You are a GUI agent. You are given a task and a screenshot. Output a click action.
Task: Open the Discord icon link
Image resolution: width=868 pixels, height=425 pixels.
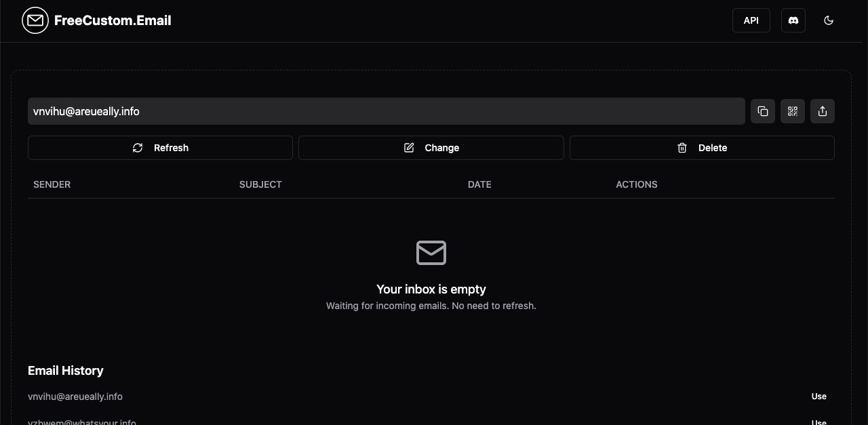(793, 20)
